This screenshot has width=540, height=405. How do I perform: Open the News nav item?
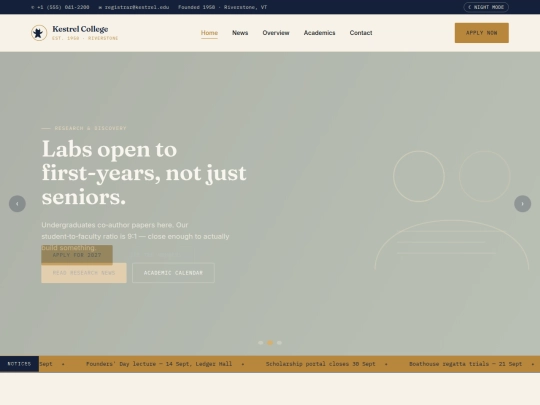[240, 33]
